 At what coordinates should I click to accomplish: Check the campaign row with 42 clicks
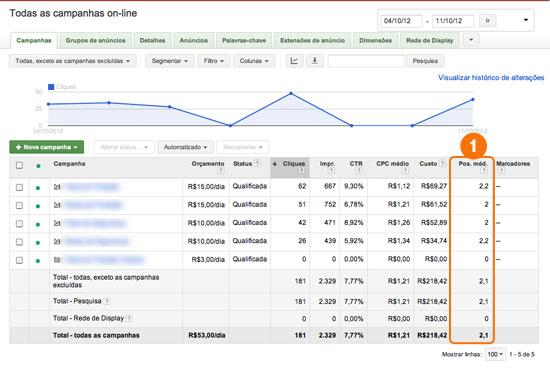20,224
